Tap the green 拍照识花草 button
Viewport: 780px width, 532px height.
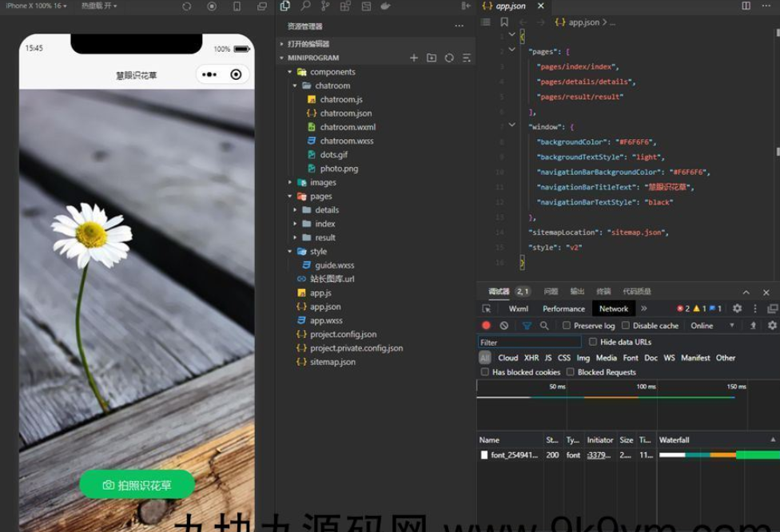(x=137, y=485)
